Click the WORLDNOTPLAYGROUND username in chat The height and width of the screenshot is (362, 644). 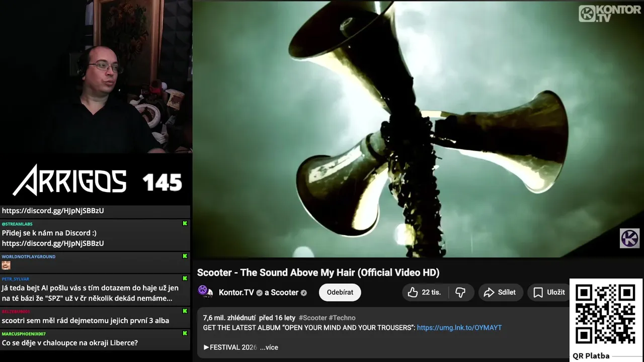(x=29, y=256)
